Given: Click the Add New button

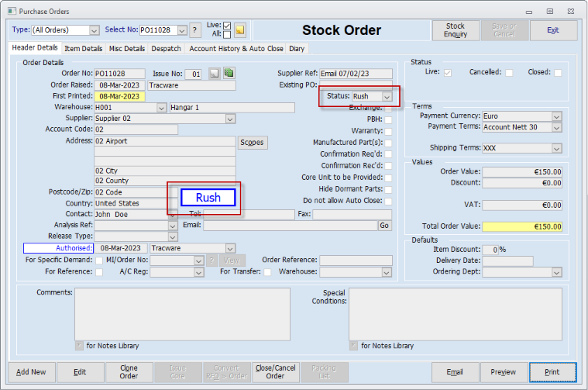Looking at the screenshot, I should pos(31,372).
